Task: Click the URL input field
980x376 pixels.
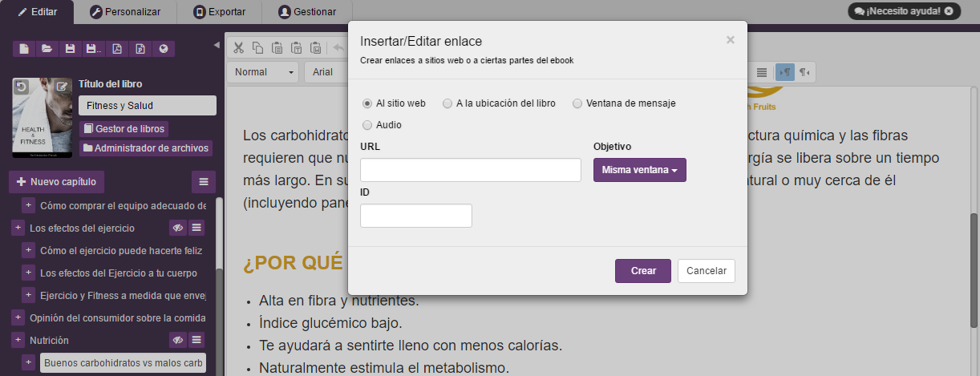Action: point(470,170)
